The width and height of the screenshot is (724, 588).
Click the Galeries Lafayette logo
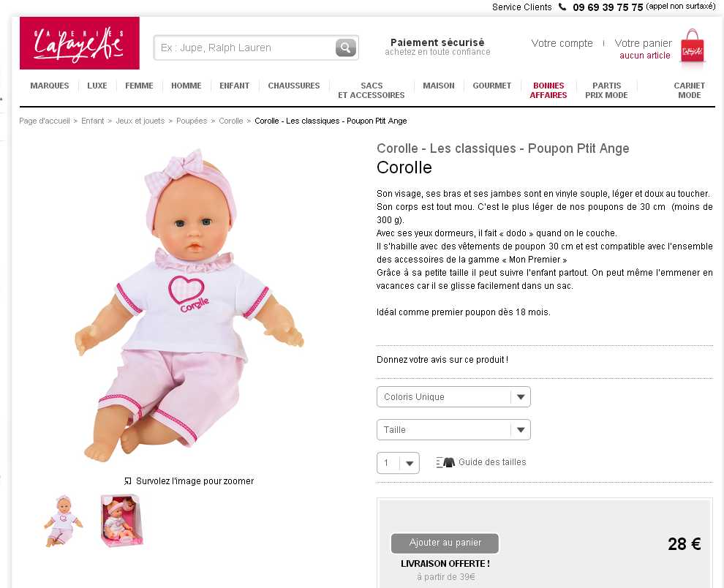(80, 43)
